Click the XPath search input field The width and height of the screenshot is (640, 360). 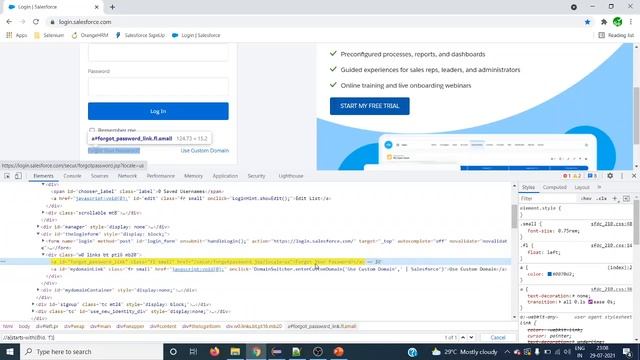pos(220,338)
